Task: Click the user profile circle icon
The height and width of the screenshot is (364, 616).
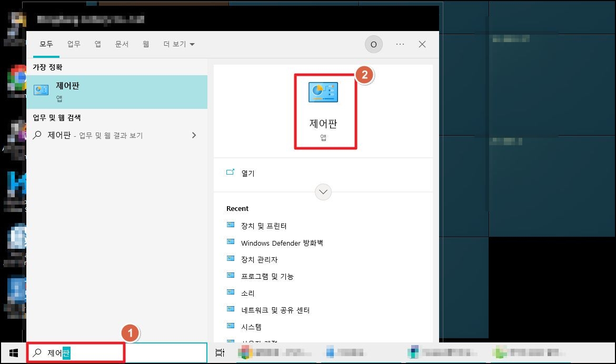Action: tap(374, 44)
